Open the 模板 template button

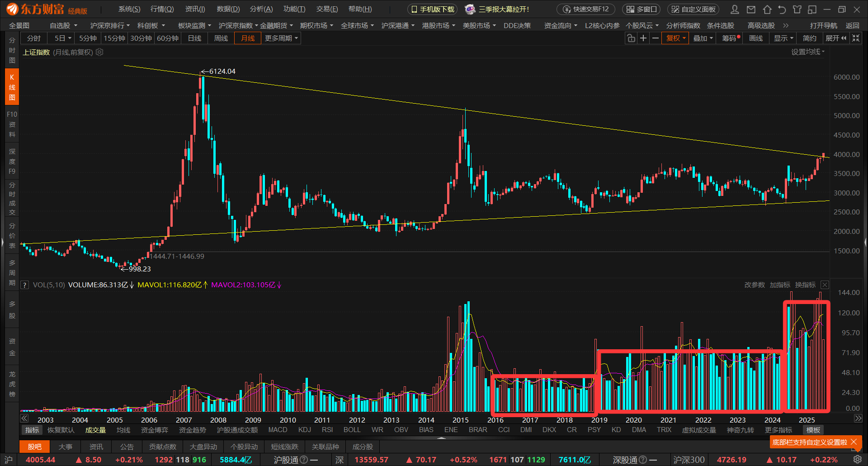point(813,430)
